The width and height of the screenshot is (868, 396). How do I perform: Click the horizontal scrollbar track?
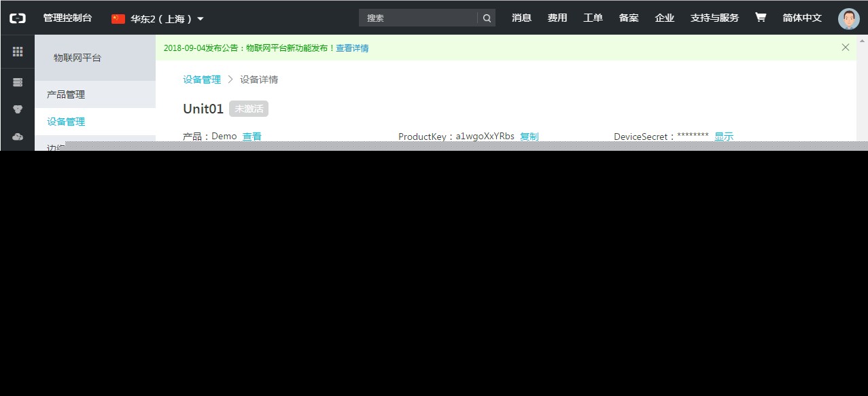click(x=466, y=146)
